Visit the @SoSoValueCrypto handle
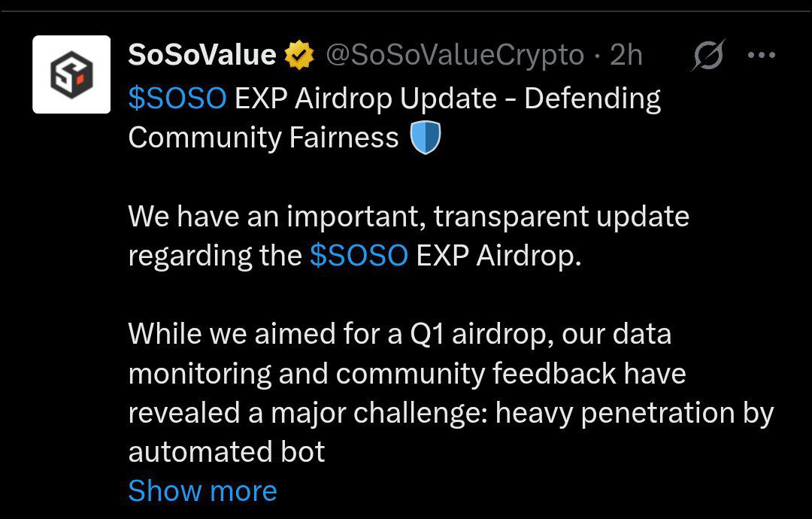Screen dimensions: 812x519 point(453,55)
